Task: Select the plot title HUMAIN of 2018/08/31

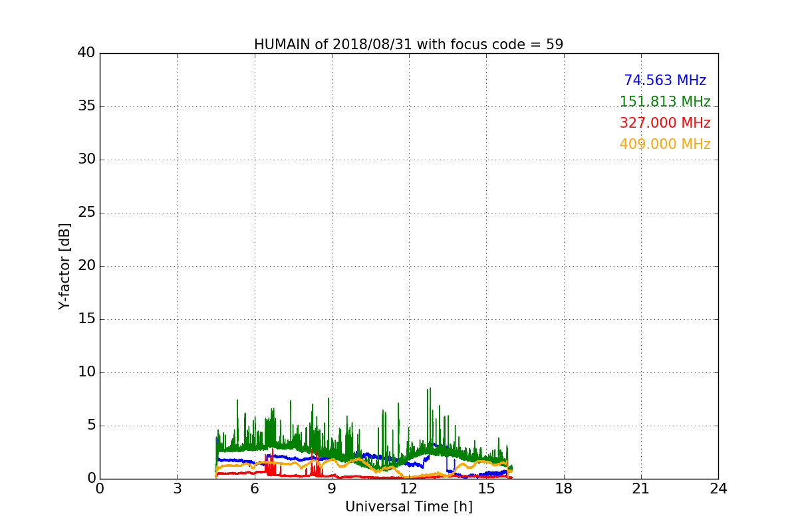Action: (x=408, y=45)
